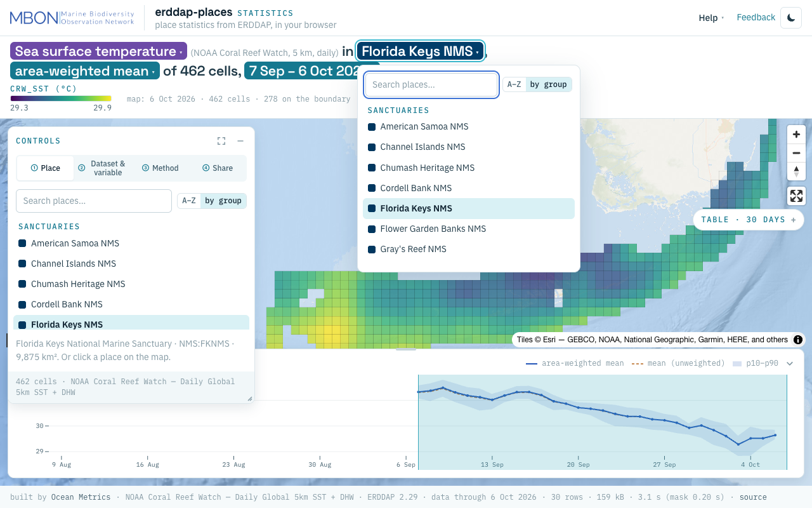The image size is (812, 508).
Task: Open the source link in footer
Action: (753, 497)
